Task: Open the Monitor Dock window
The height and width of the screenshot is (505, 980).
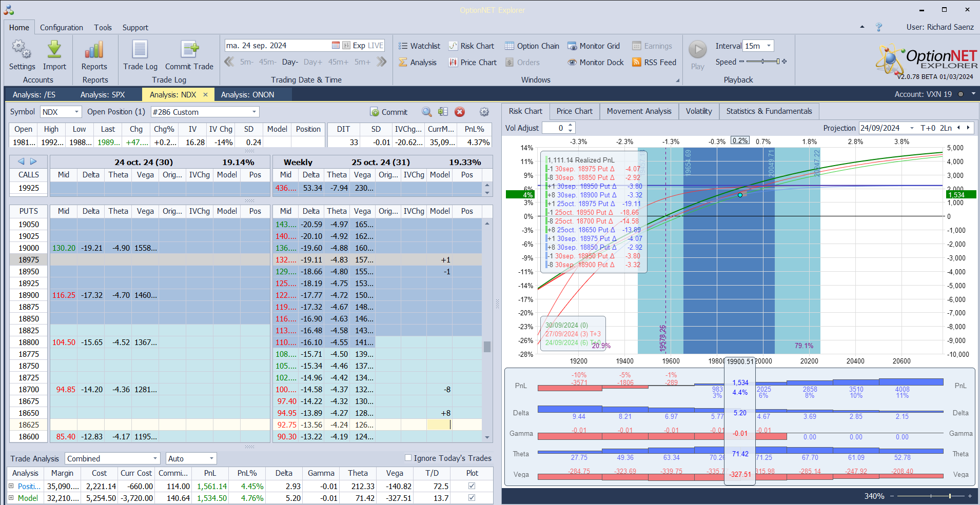Action: point(596,63)
